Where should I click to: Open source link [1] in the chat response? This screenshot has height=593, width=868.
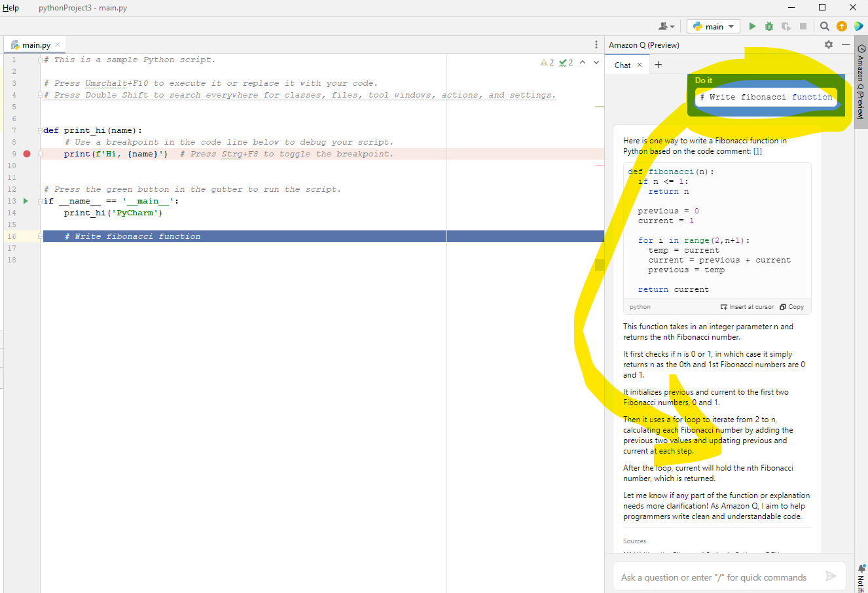pyautogui.click(x=759, y=151)
